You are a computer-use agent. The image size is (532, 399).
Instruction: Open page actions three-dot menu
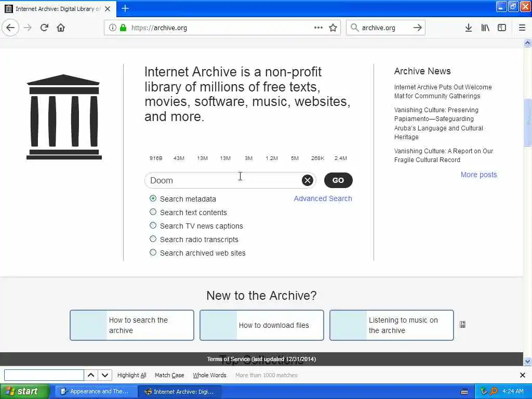(x=318, y=28)
